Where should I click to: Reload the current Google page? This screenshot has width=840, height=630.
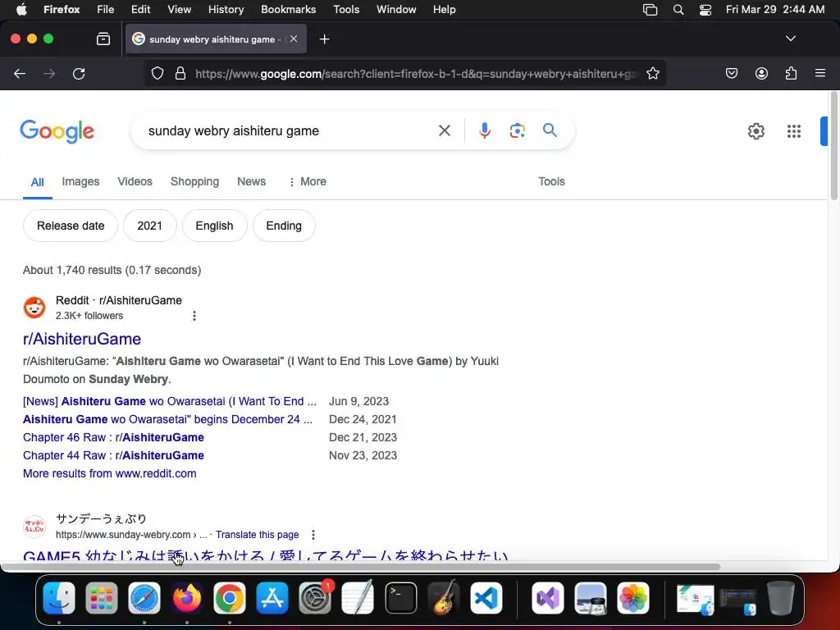click(79, 73)
